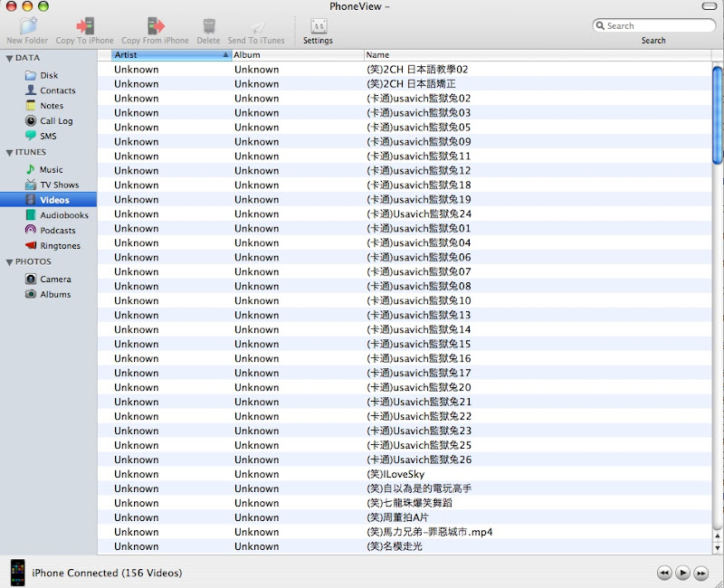Collapse the ITUNES section triangle

click(x=9, y=153)
